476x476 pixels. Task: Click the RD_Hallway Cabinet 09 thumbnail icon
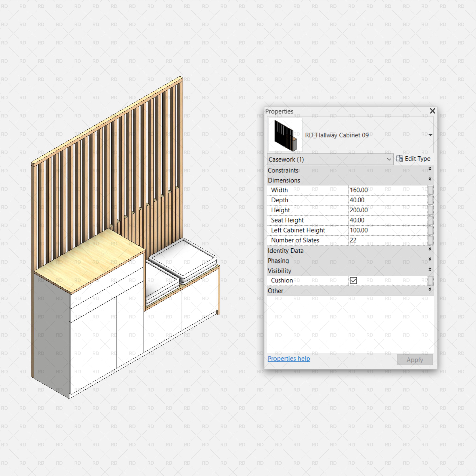coord(281,134)
